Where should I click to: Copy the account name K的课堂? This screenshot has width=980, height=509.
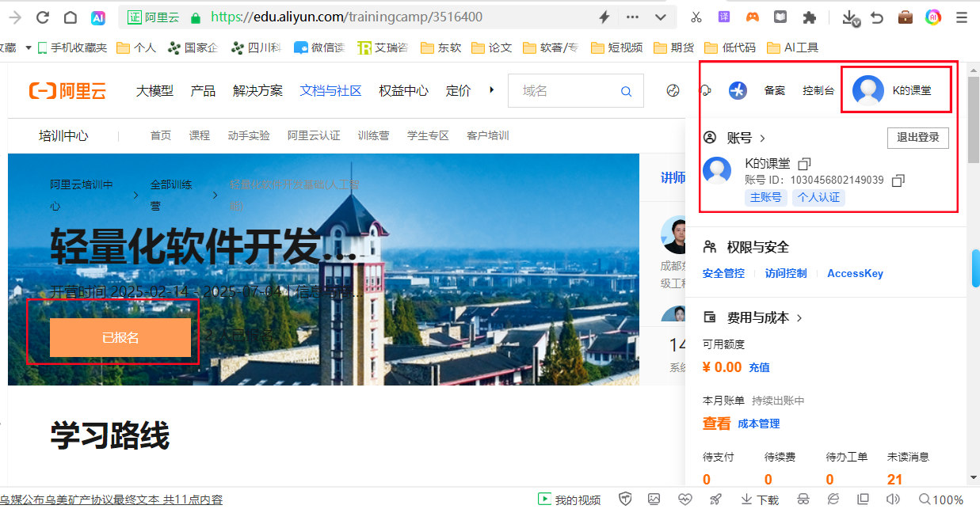[x=804, y=164]
